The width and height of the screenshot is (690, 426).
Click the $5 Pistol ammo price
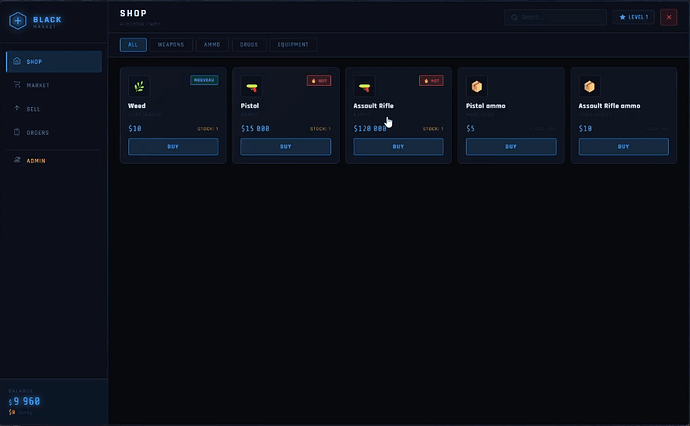470,129
